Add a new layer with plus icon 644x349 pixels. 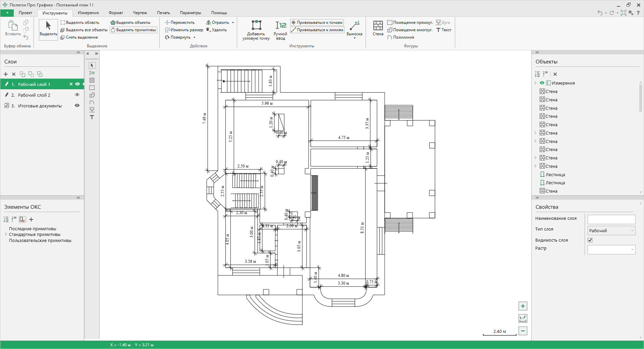point(6,74)
